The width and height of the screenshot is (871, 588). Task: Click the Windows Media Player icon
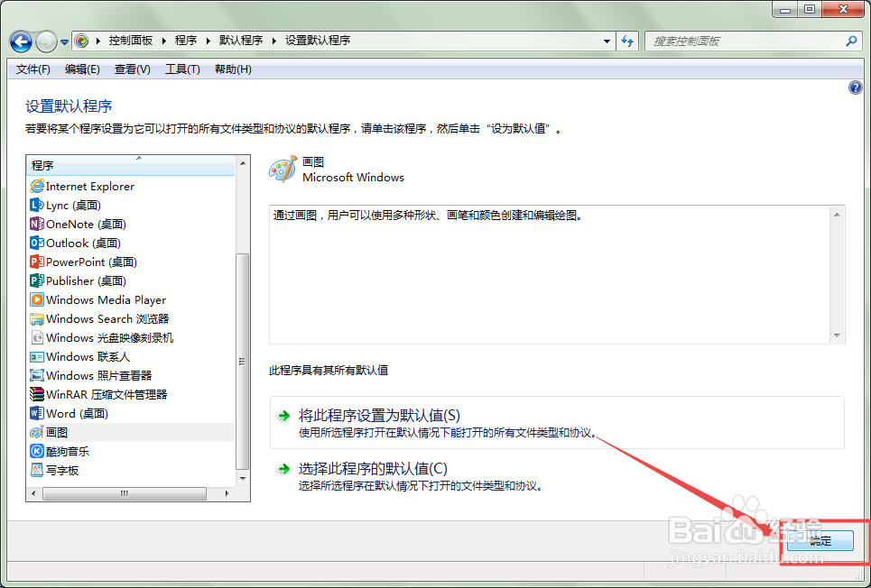(37, 299)
